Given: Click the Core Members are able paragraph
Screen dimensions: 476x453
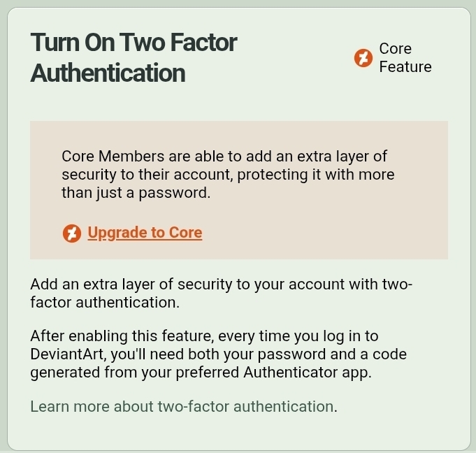Looking at the screenshot, I should pyautogui.click(x=228, y=175).
